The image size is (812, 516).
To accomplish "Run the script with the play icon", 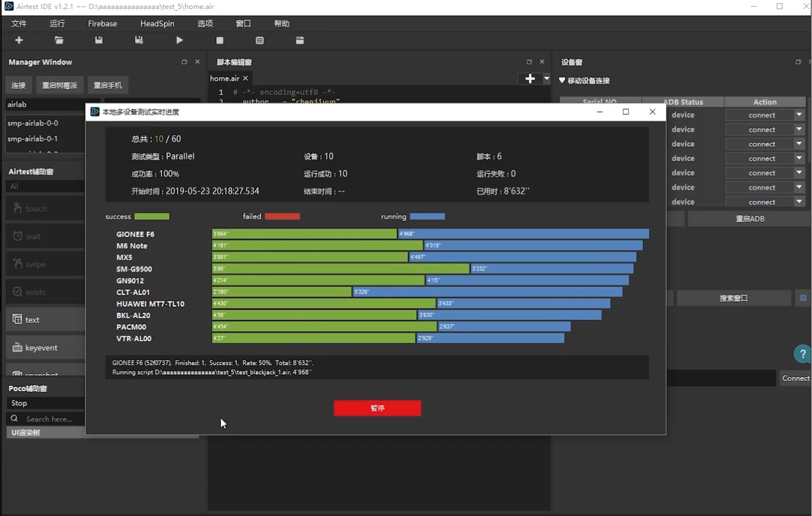I will click(x=179, y=40).
